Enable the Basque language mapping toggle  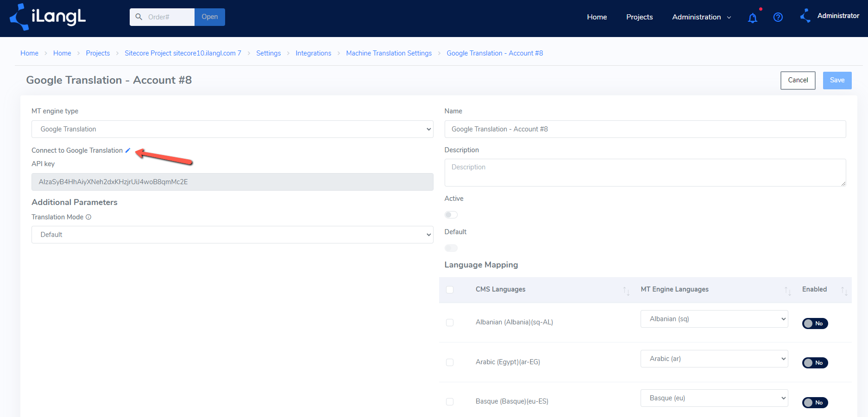click(x=815, y=403)
